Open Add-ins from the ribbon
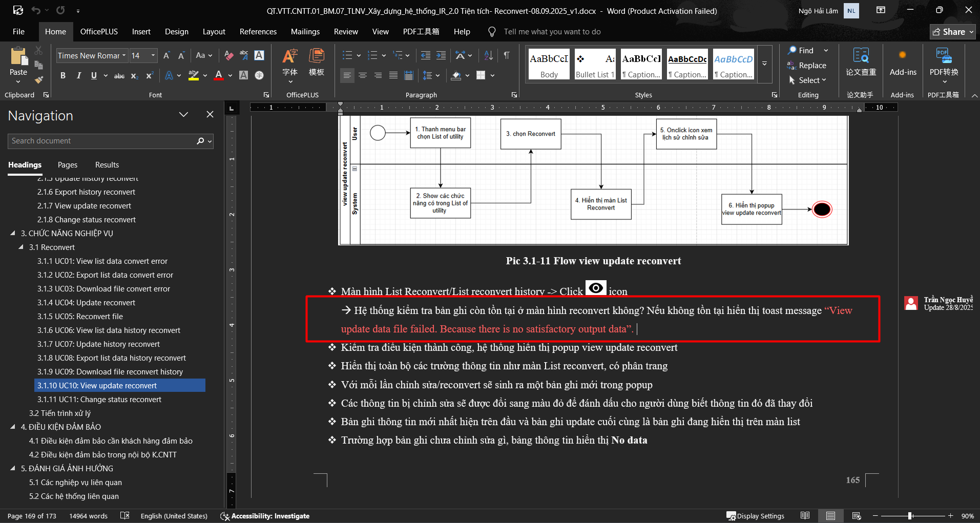Viewport: 980px width, 523px height. 903,62
